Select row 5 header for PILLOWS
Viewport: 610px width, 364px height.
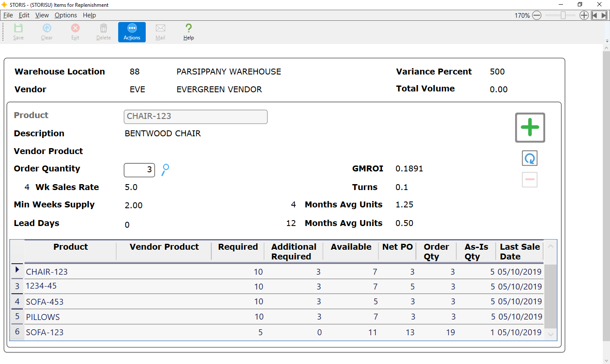(17, 317)
